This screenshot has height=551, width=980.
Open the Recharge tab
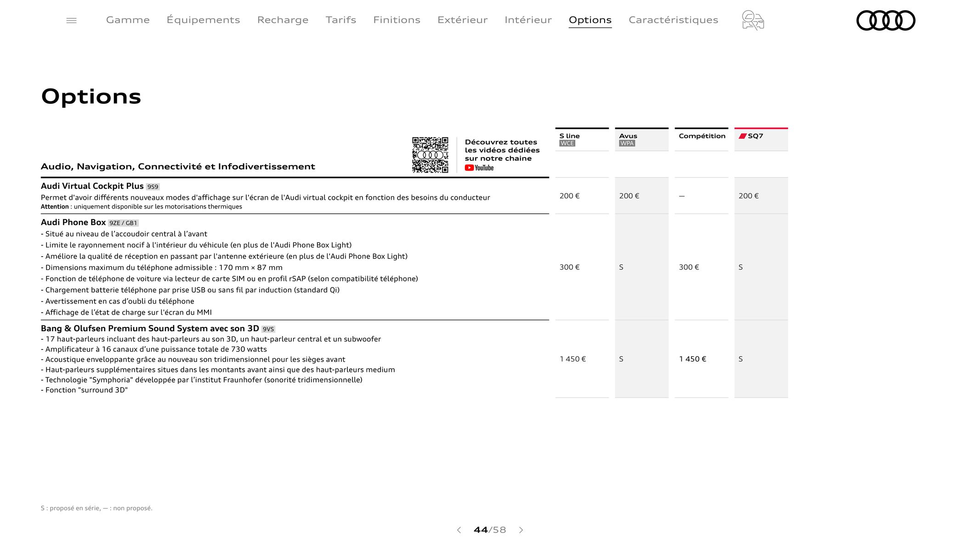pos(283,20)
